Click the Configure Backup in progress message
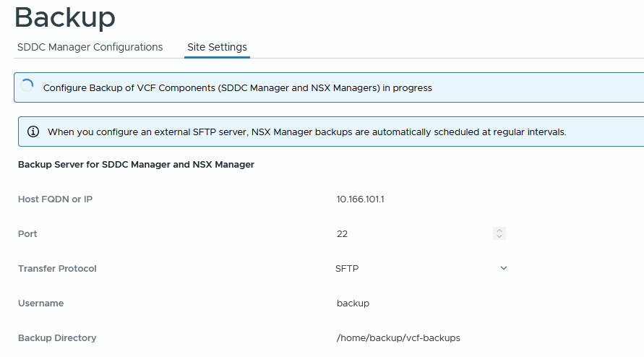 click(237, 88)
